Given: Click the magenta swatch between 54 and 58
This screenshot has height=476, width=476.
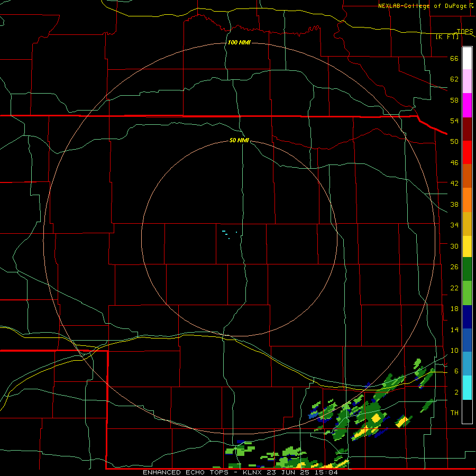Looking at the screenshot, I should (467, 105).
